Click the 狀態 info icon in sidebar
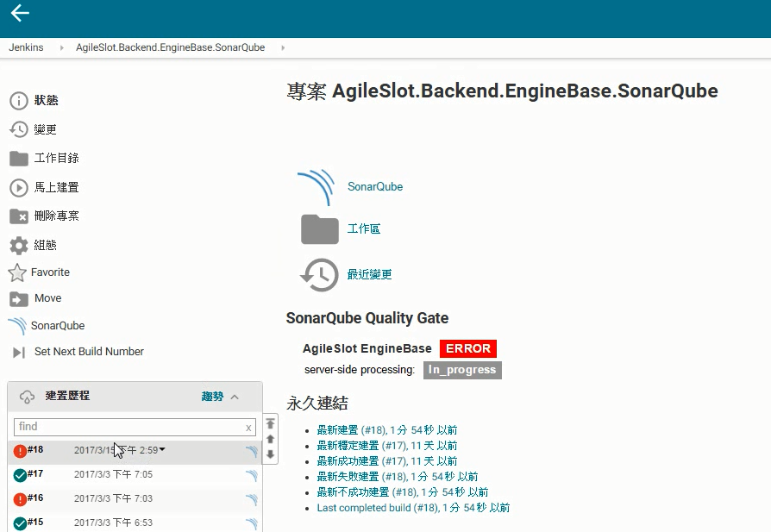This screenshot has height=532, width=771. (x=19, y=101)
